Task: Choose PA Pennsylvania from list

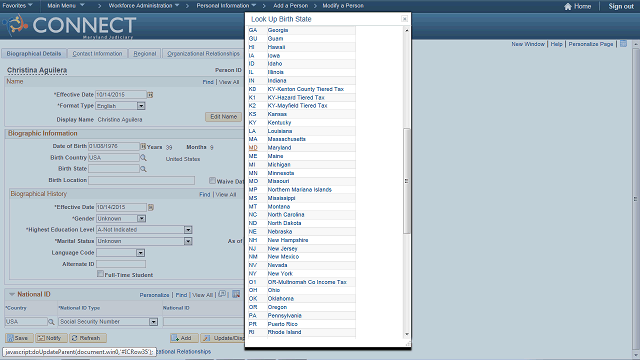Action: coord(253,316)
